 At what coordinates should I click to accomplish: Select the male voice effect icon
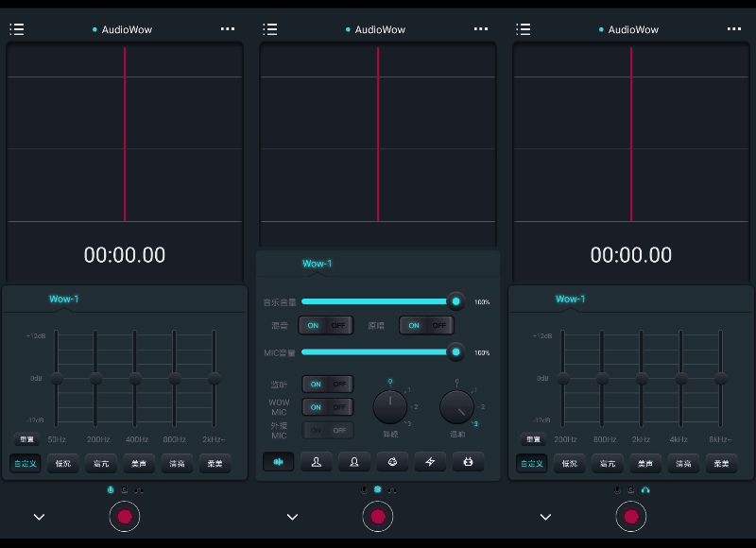[x=317, y=462]
